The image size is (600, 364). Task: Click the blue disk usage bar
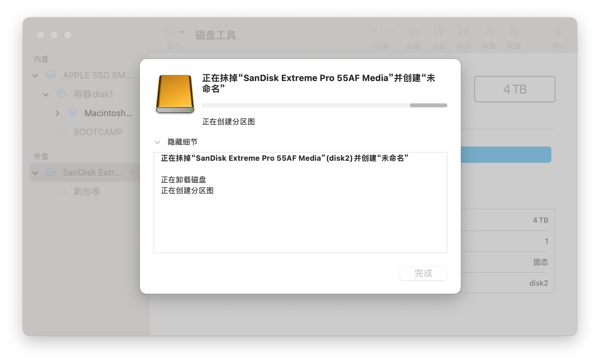point(506,155)
